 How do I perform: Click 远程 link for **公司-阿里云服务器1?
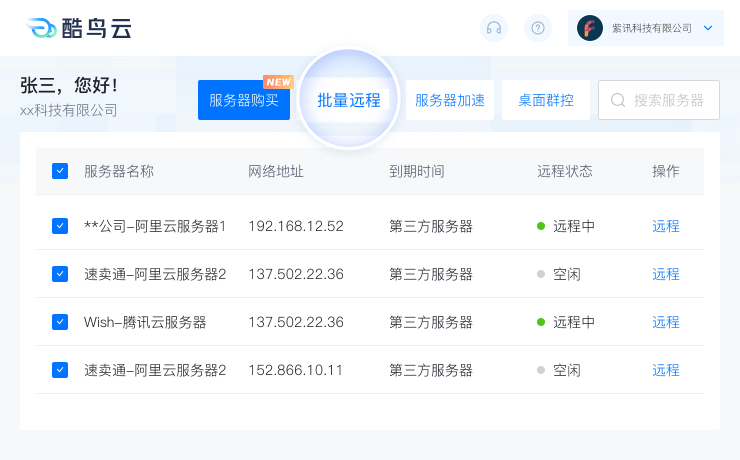click(665, 226)
